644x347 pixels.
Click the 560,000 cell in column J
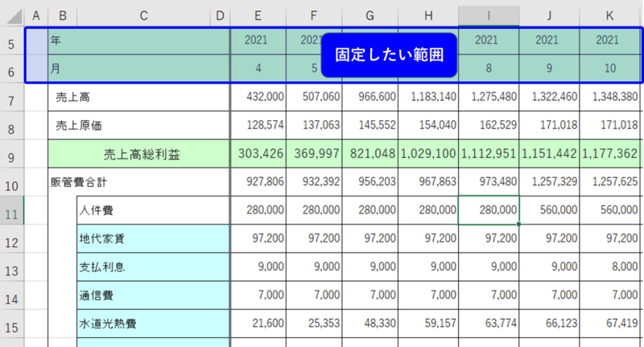[x=549, y=211]
